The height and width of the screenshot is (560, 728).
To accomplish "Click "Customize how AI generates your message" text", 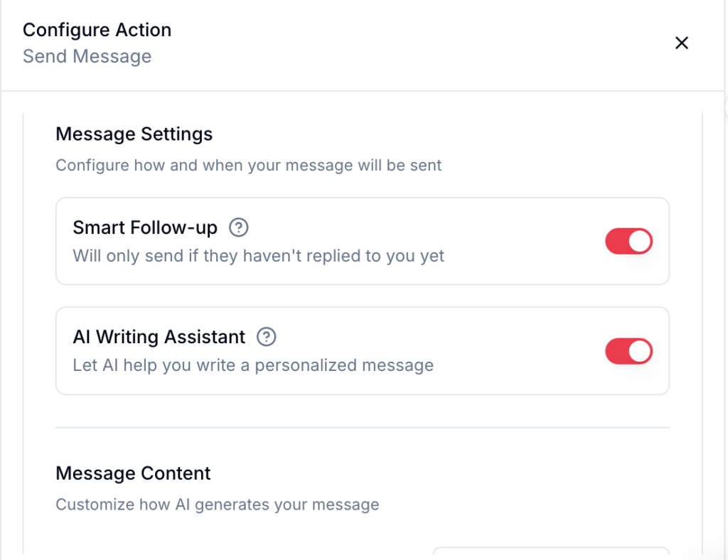I will 217,505.
